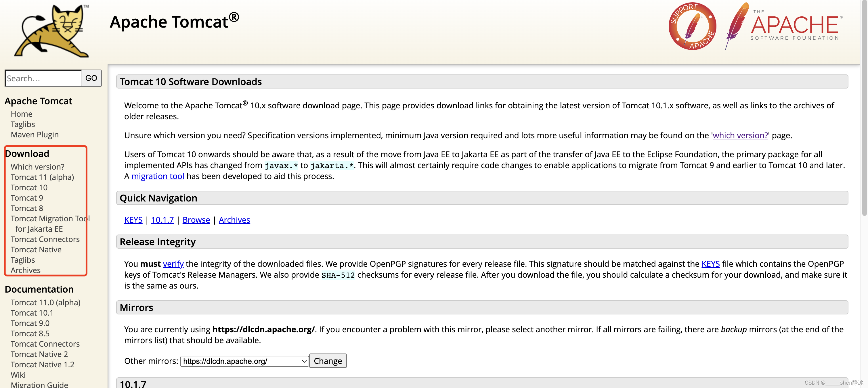Open Tomcat 10.1 documentation
The width and height of the screenshot is (868, 388).
point(32,313)
